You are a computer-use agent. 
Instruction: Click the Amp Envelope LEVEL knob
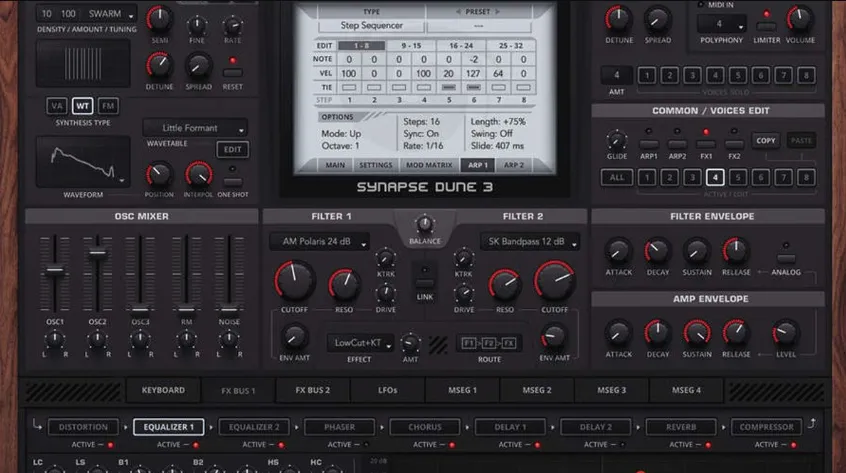click(x=785, y=333)
